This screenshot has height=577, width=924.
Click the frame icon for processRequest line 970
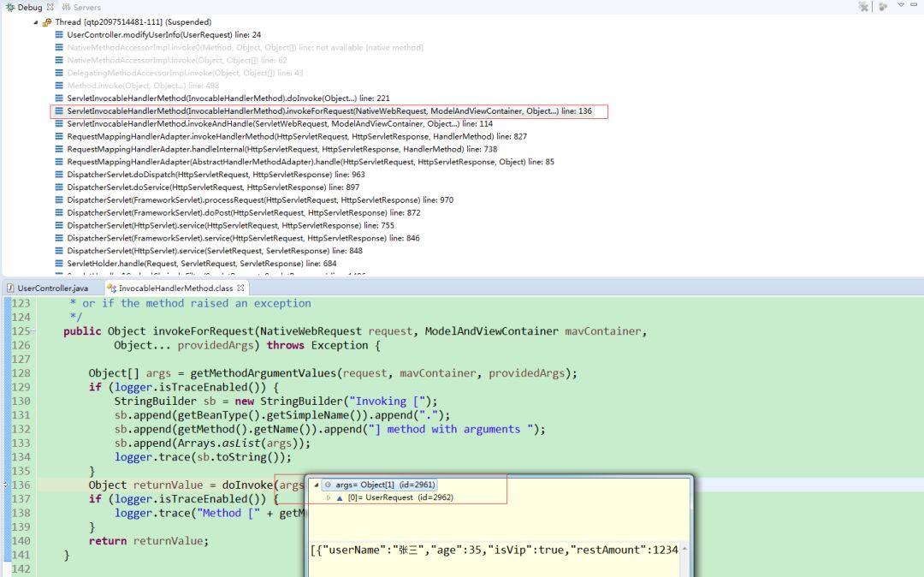tap(59, 199)
